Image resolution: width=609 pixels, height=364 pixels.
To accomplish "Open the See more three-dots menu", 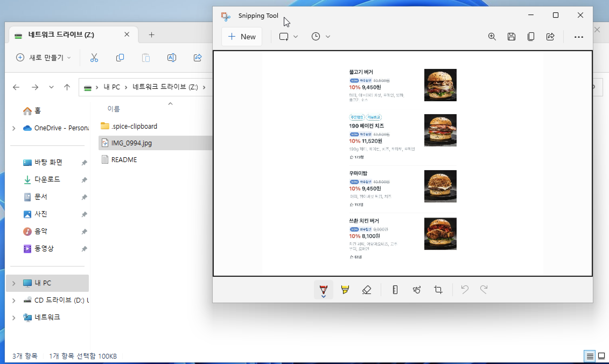I will (579, 37).
